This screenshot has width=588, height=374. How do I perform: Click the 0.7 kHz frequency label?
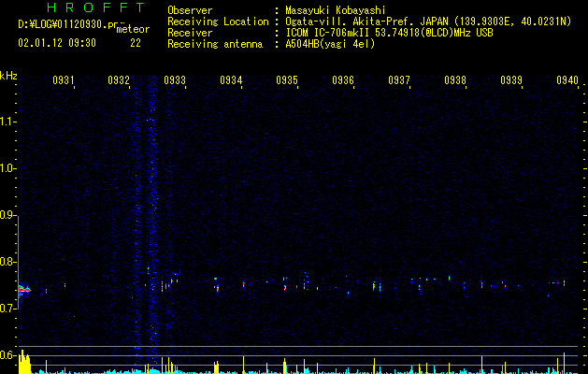pos(8,309)
